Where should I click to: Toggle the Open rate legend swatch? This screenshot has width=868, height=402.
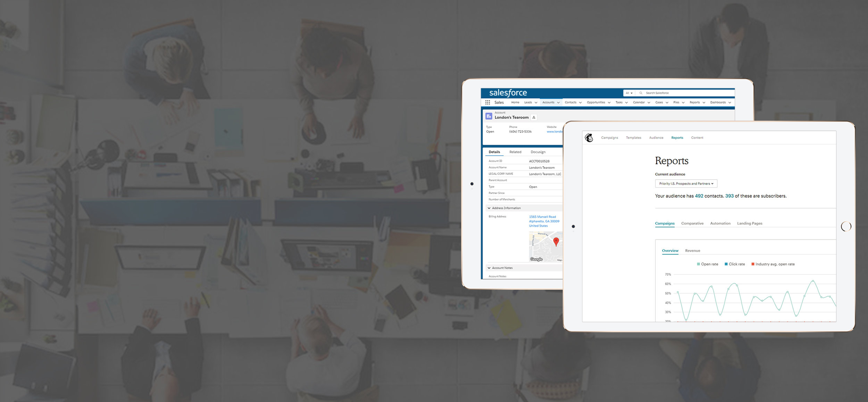tap(698, 264)
